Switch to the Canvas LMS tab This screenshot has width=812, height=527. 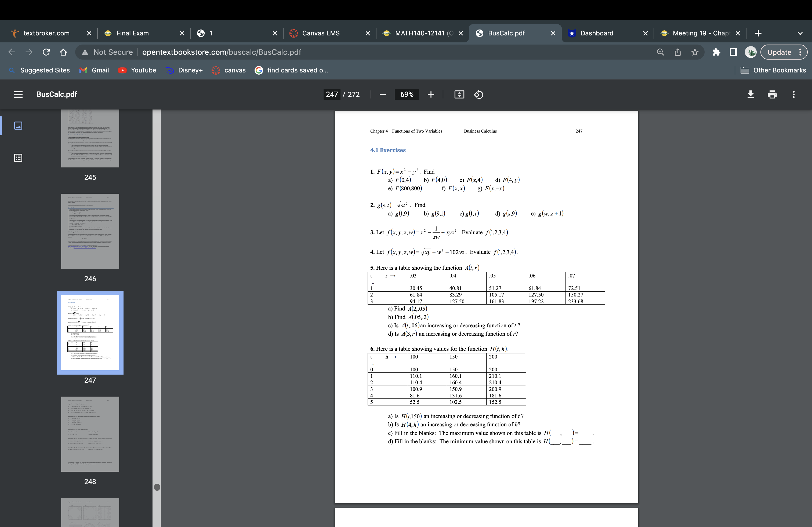pos(321,33)
